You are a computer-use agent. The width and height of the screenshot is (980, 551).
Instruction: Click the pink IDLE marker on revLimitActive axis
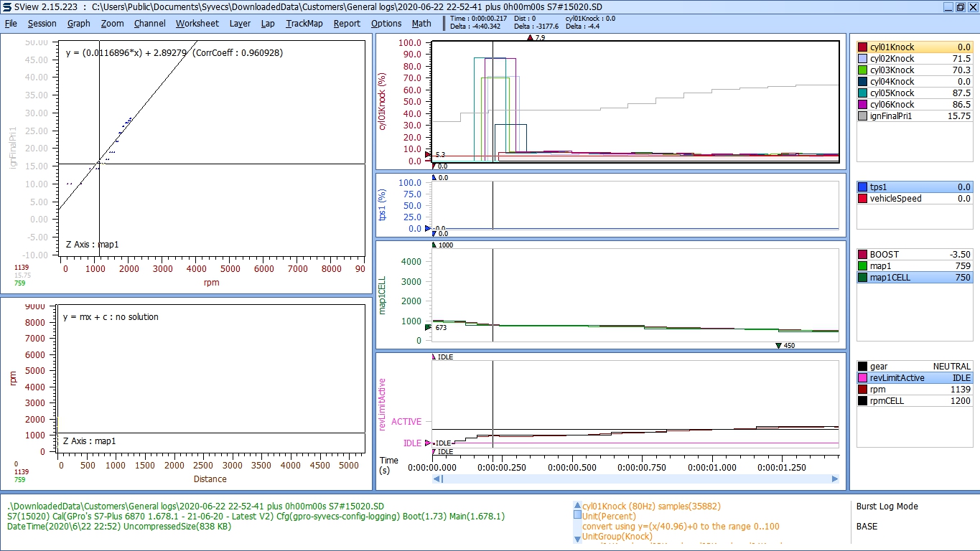[428, 443]
